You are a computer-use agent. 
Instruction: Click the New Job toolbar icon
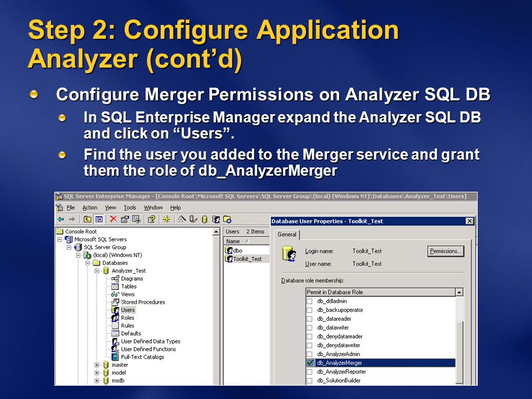227,219
